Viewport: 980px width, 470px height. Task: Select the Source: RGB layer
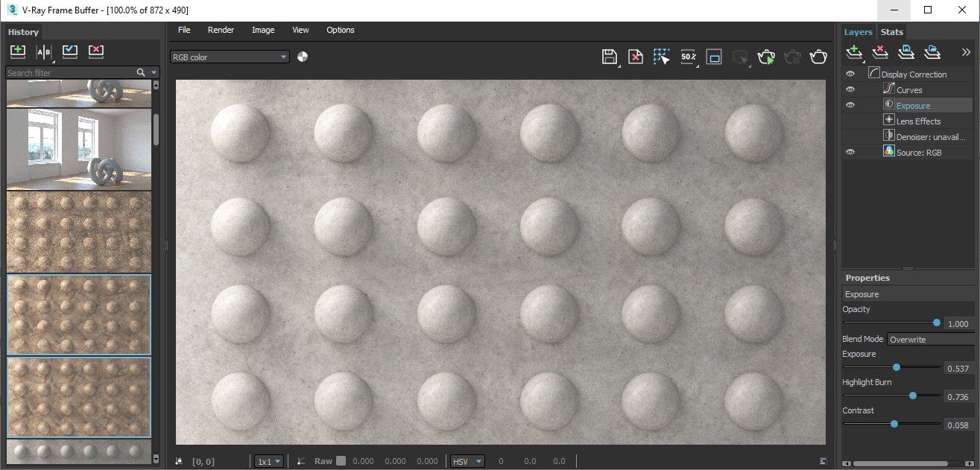coord(918,151)
